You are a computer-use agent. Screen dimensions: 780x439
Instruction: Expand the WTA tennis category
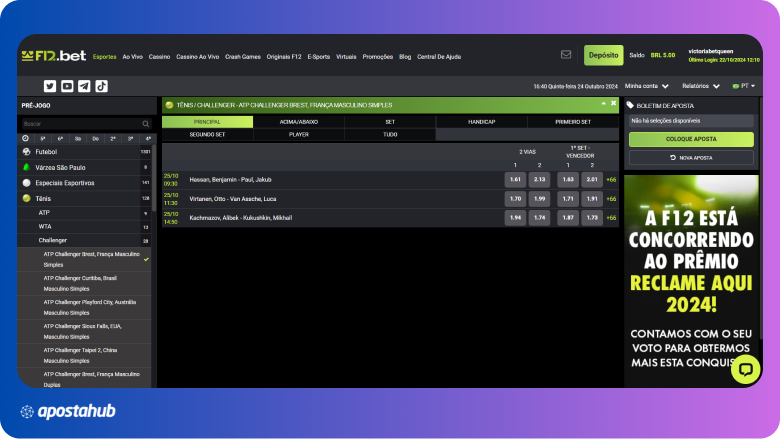tap(84, 227)
